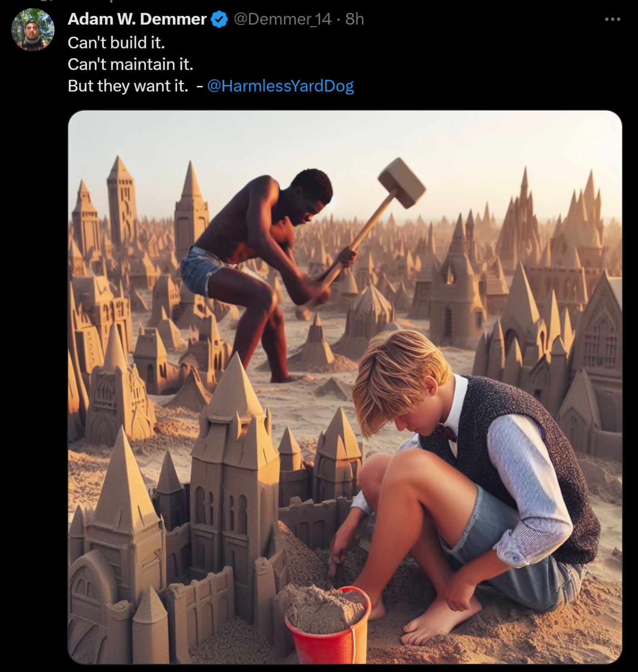Click the Adam W. Demmer display name
This screenshot has width=638, height=672.
click(x=137, y=19)
